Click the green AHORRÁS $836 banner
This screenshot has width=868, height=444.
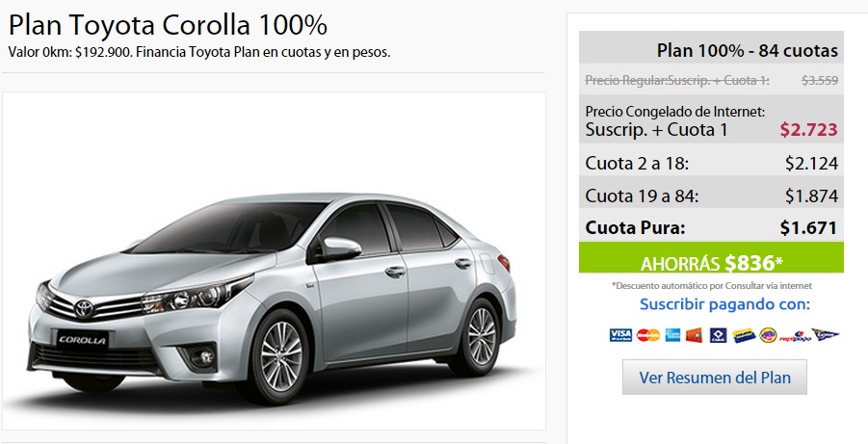click(x=711, y=257)
